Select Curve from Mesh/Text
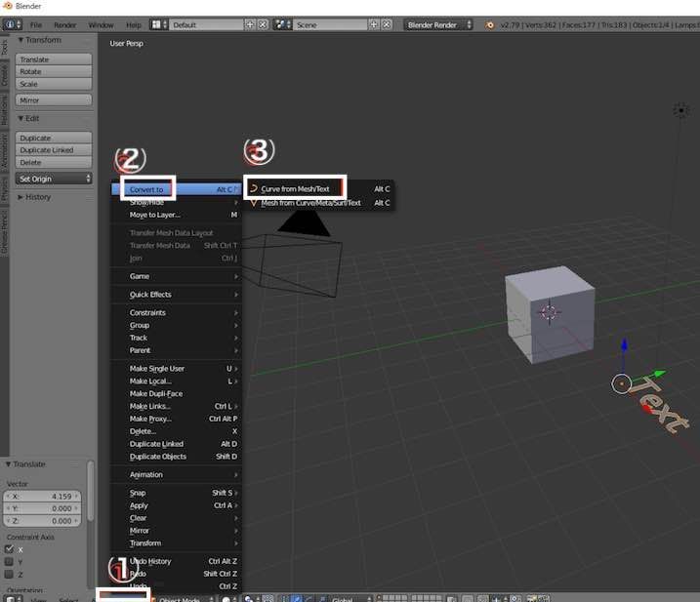This screenshot has width=700, height=602. (x=320, y=188)
